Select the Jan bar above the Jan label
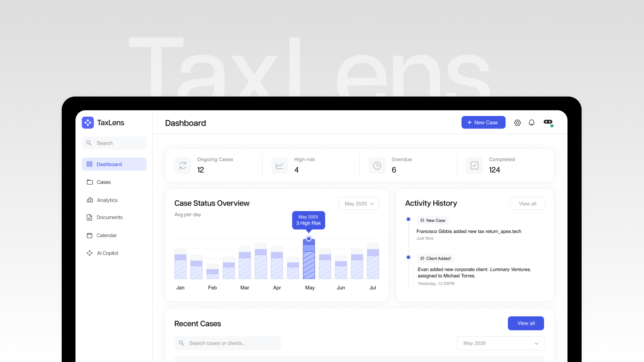 [180, 264]
